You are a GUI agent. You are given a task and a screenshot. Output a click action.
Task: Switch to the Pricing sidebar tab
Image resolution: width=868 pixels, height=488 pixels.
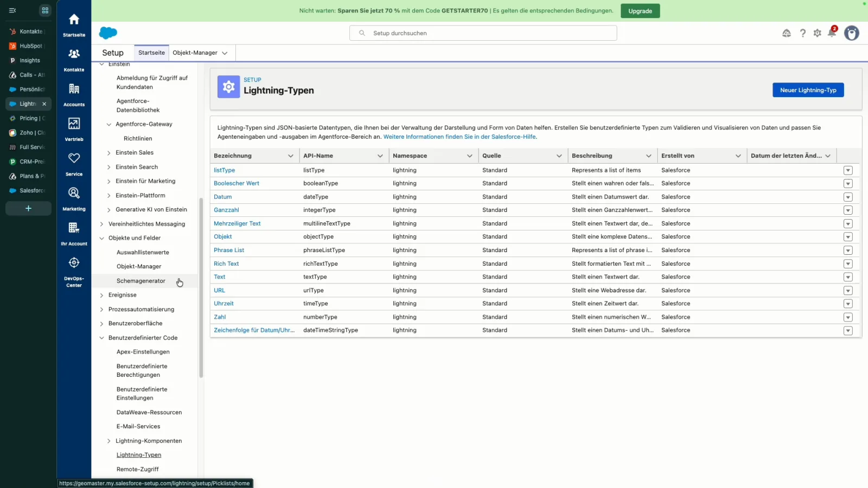coord(28,118)
